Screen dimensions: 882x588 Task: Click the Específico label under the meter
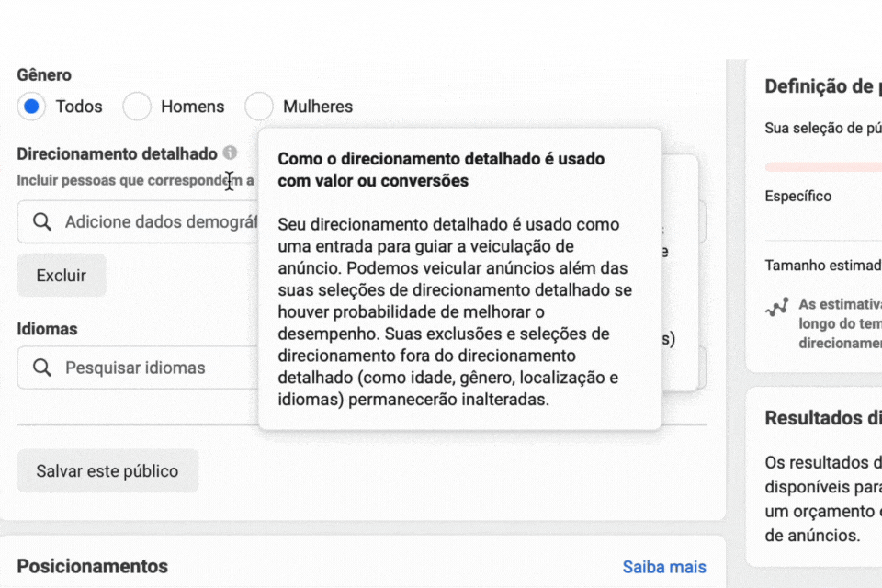click(x=797, y=196)
